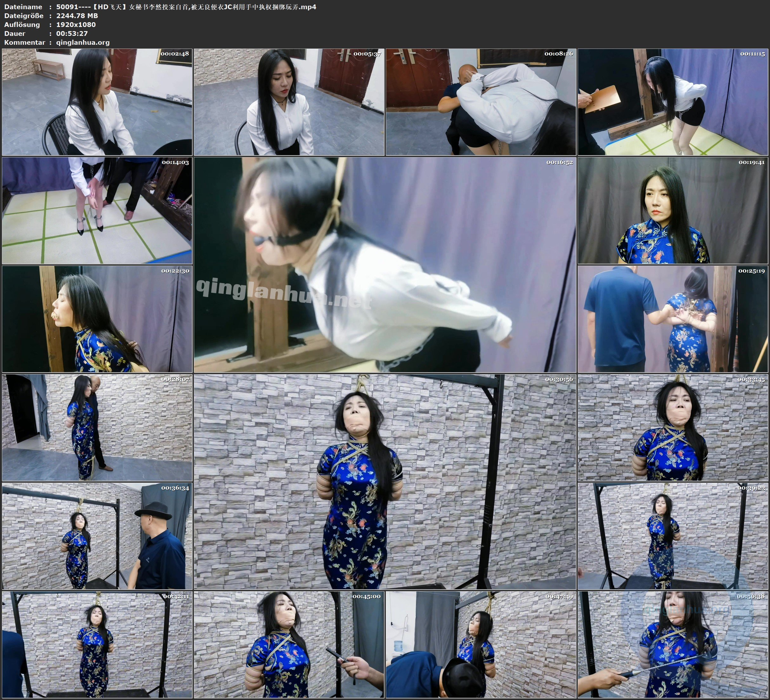
Task: Click the frame stamped 00:11:15
Action: [673, 102]
